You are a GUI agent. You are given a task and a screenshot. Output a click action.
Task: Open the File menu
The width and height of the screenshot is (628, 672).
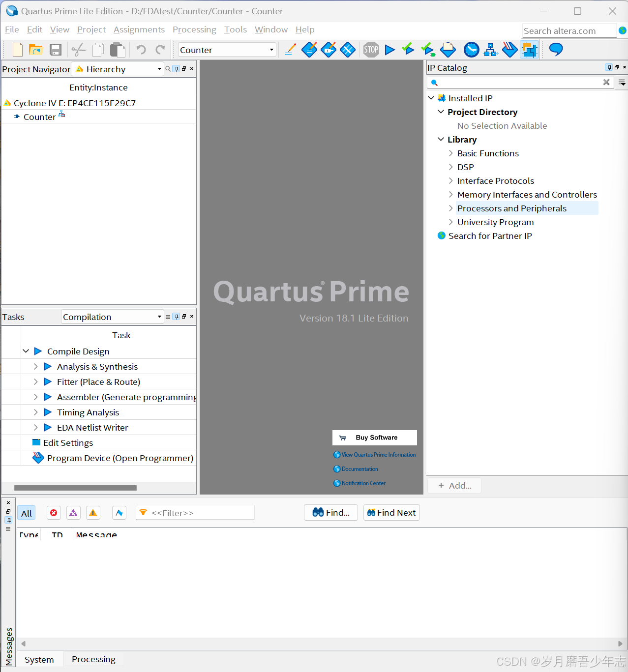[12, 29]
